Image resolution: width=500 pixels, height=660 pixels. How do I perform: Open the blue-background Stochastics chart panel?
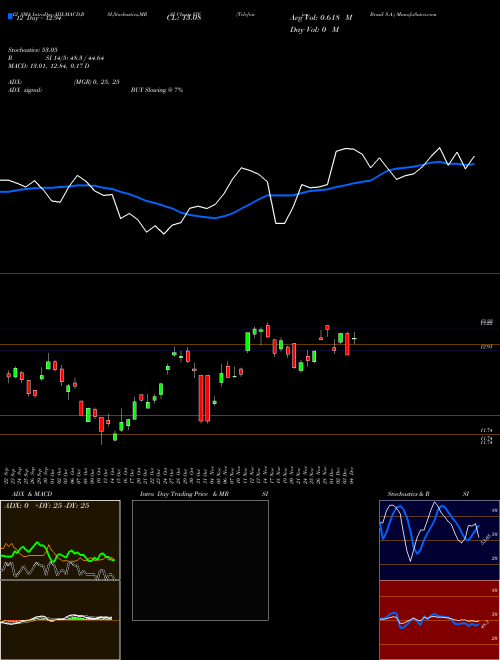pyautogui.click(x=439, y=540)
